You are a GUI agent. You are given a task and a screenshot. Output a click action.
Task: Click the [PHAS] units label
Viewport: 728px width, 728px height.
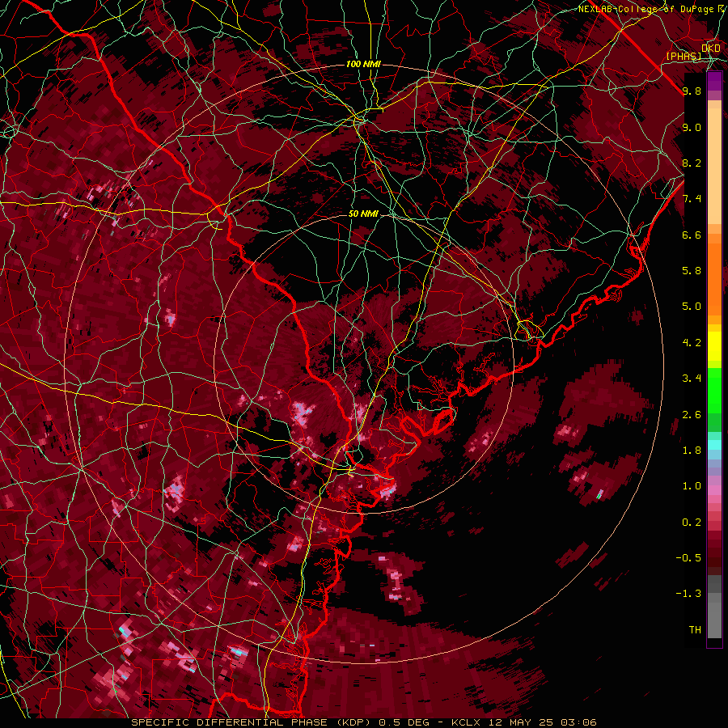(684, 56)
